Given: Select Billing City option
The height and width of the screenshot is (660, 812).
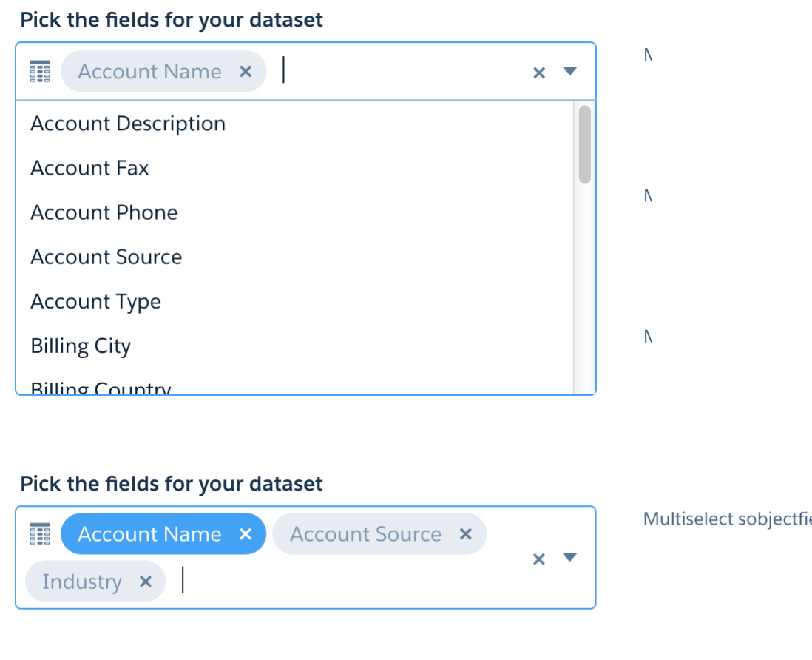Looking at the screenshot, I should (x=81, y=346).
